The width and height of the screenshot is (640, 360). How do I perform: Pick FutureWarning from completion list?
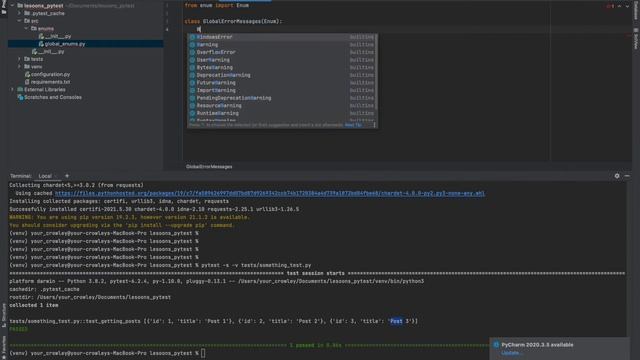tap(282, 83)
